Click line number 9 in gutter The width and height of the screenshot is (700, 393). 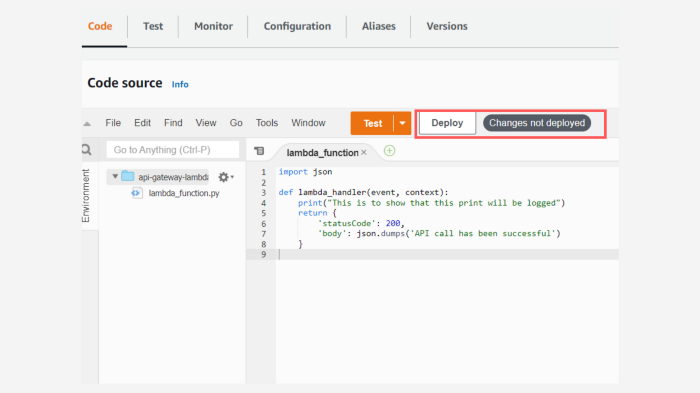click(263, 255)
